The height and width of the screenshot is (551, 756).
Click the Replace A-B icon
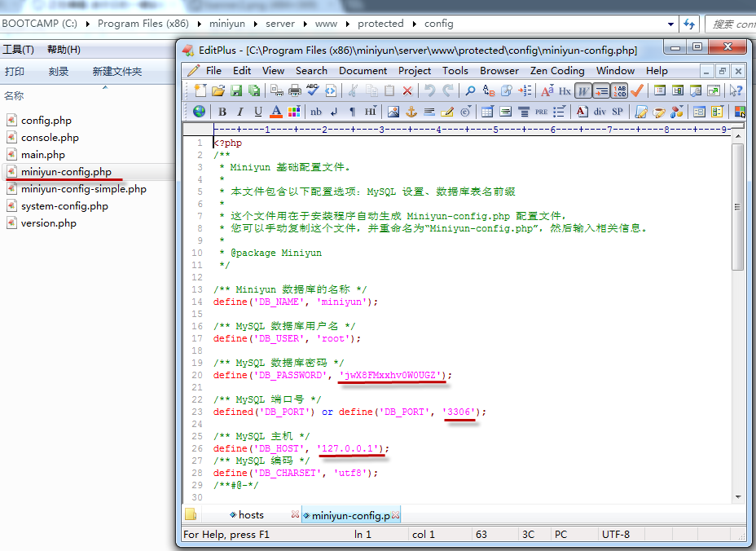pos(489,90)
